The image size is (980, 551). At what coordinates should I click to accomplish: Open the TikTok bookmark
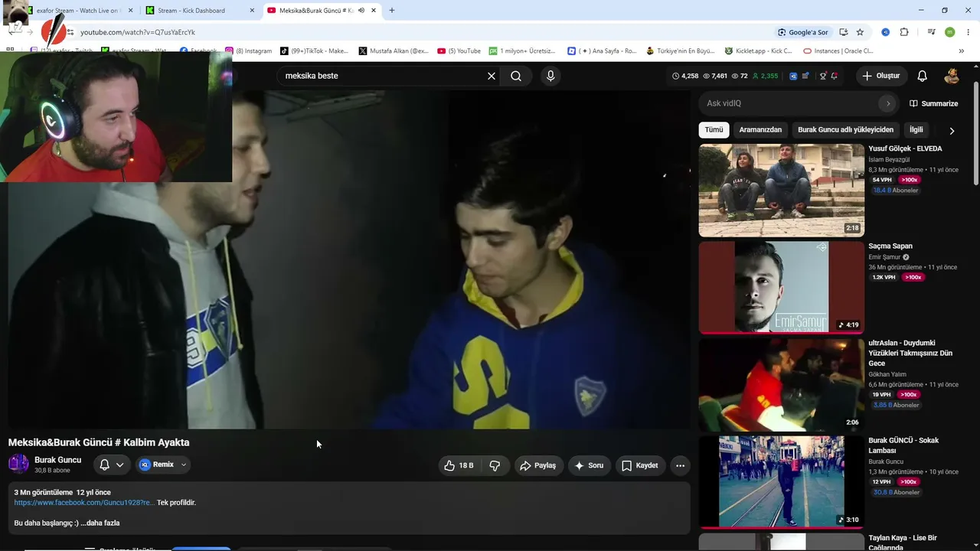(x=315, y=51)
